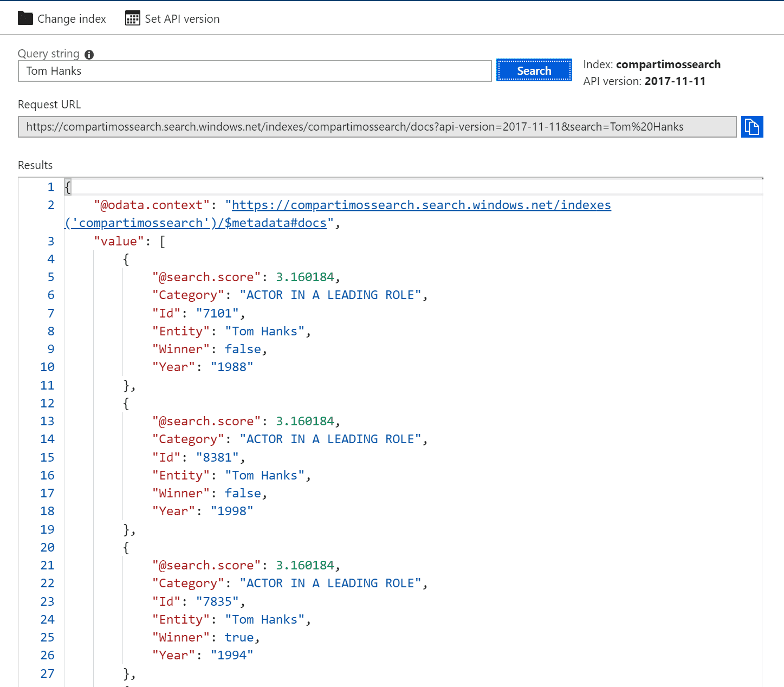Click the @search.score key on line 5
Viewport: 784px width, 687px height.
(x=206, y=277)
